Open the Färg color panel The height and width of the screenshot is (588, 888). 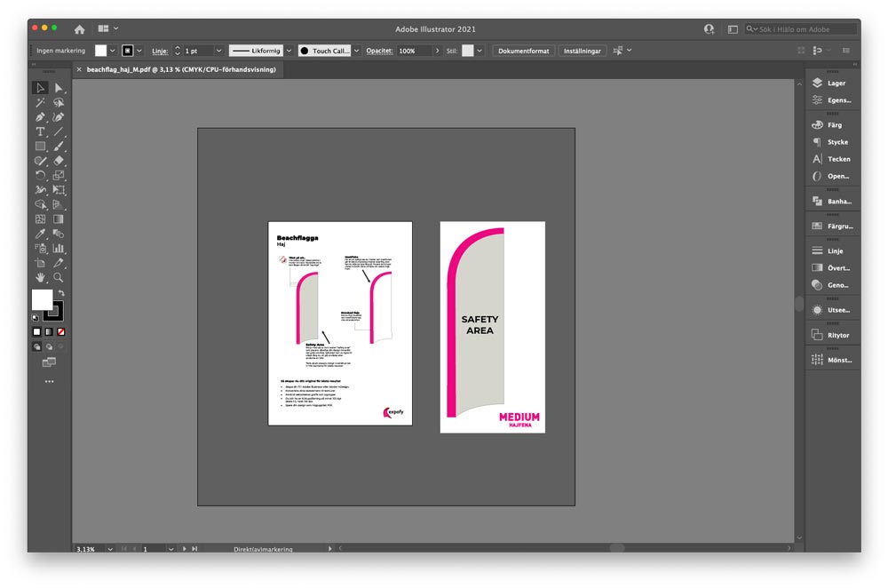coord(834,125)
